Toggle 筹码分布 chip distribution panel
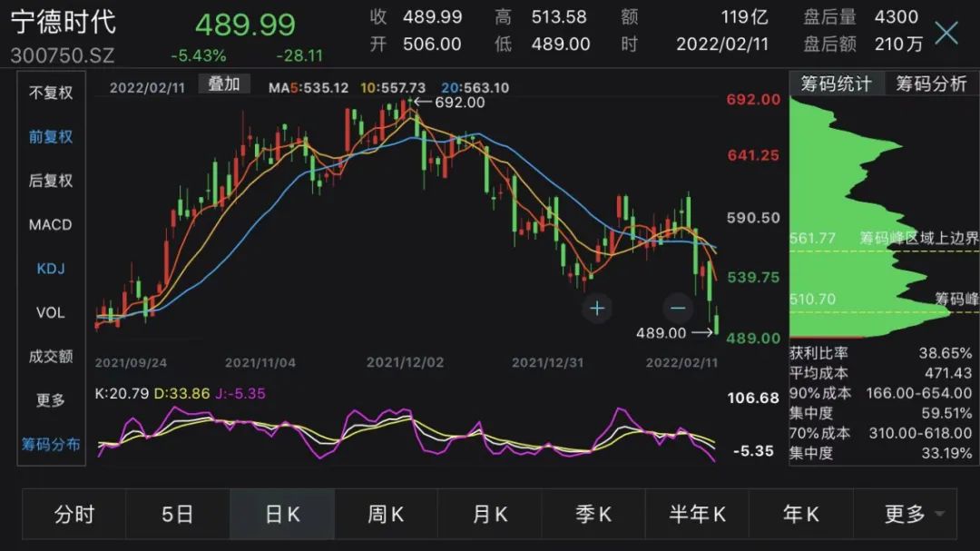Viewport: 980px width, 551px height. [51, 445]
